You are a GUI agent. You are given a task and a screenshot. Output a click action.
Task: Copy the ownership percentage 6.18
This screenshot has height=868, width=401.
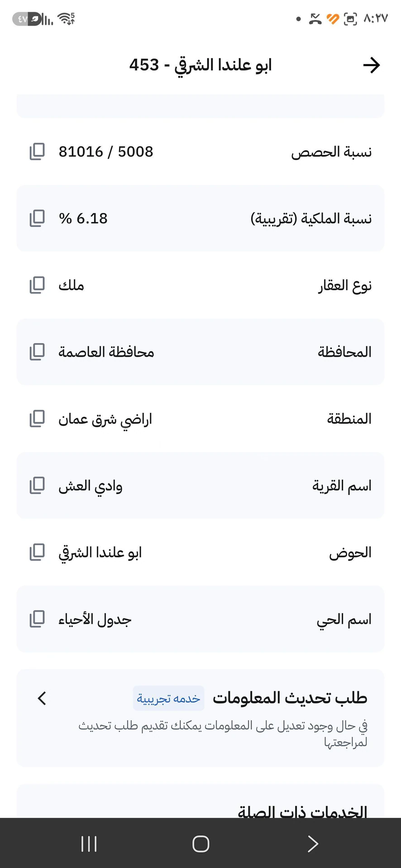tap(37, 218)
